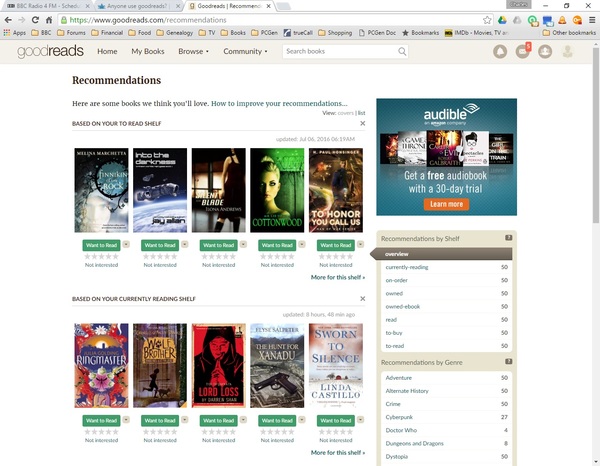The width and height of the screenshot is (600, 466).
Task: Open the profile avatar icon
Action: [x=567, y=51]
